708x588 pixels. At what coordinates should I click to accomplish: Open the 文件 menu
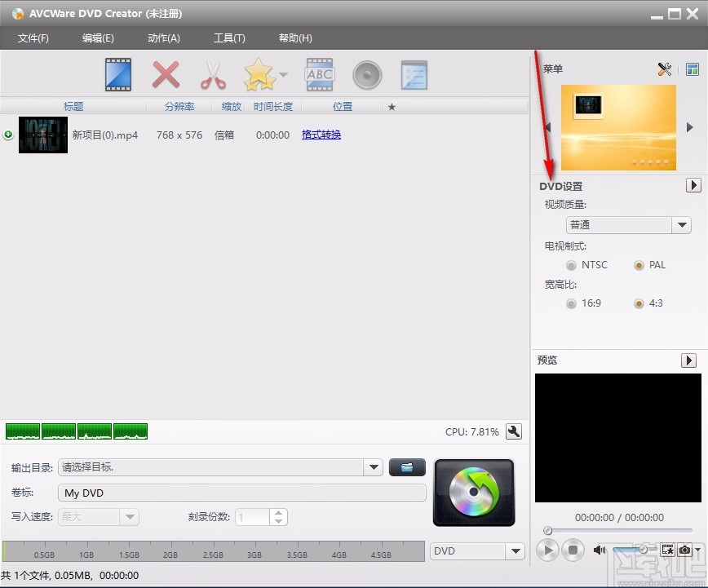33,38
